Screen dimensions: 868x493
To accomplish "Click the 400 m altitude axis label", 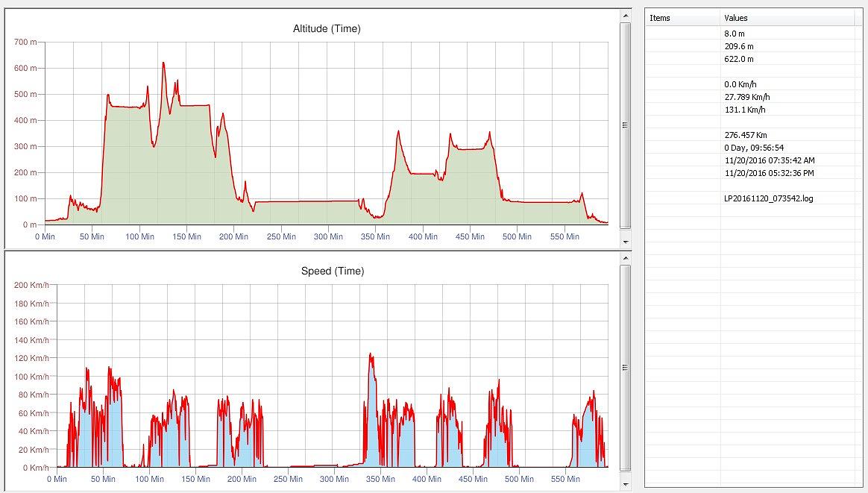I will [25, 120].
